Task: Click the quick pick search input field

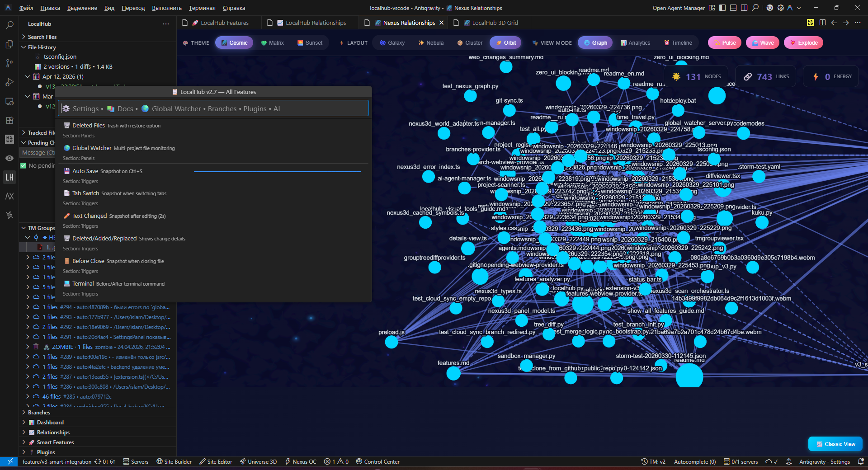Action: (213, 108)
